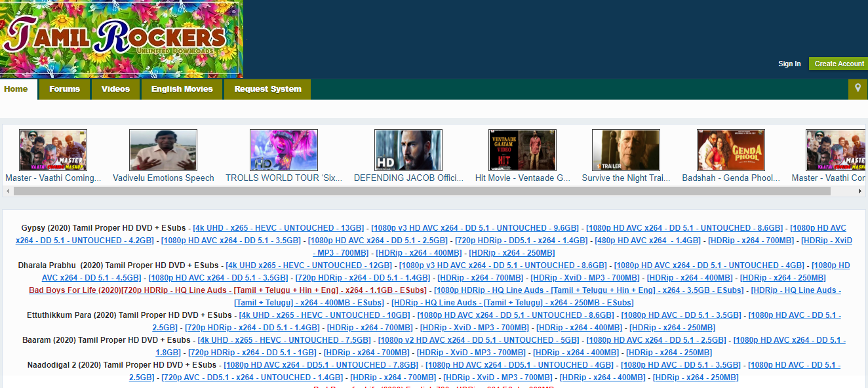Open Gypsy 1080p HD AVC UNTOUCHED 8.6GB link
This screenshot has height=388, width=868.
[x=684, y=228]
